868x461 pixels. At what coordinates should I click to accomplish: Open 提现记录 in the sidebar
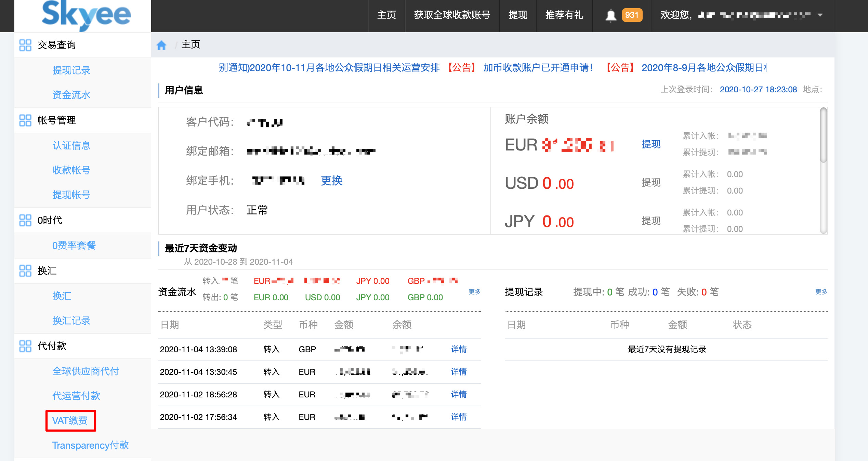point(71,70)
